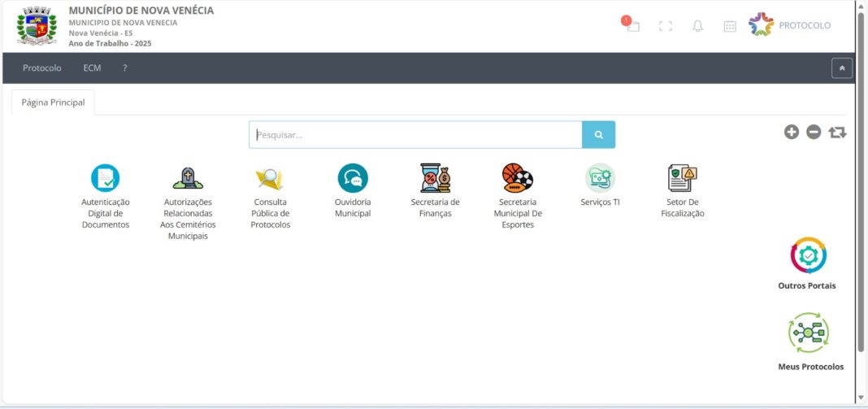This screenshot has height=409, width=868.
Task: Open Secretaria Municipal De Esportes
Action: point(518,178)
